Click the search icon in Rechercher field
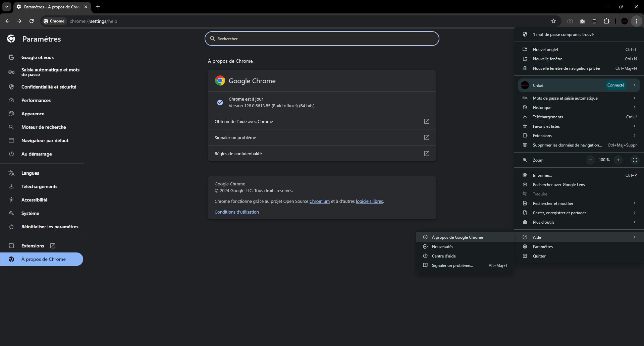Viewport: 644px width, 346px height. point(213,38)
